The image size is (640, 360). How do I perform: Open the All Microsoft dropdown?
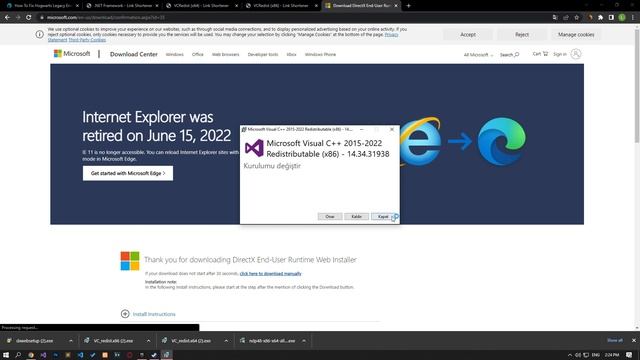478,55
